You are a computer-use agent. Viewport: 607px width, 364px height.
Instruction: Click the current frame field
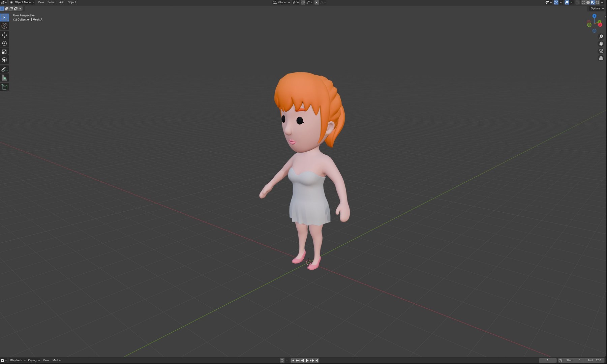click(548, 360)
